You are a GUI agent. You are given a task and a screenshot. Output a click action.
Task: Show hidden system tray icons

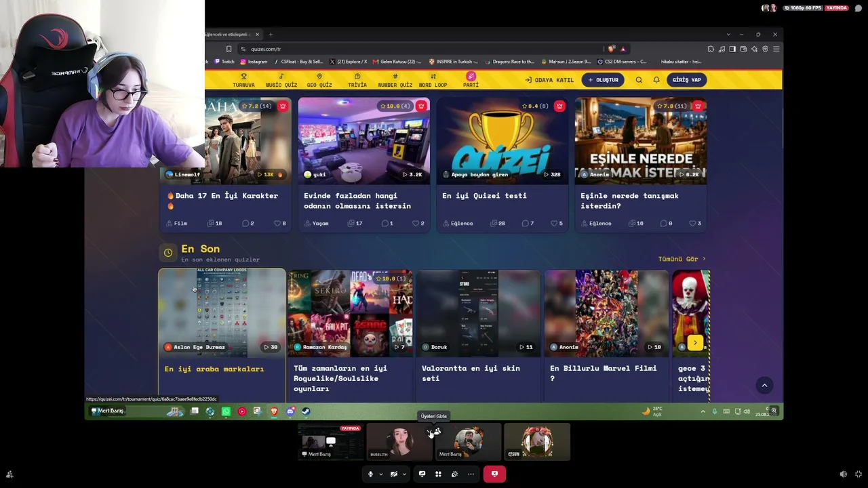pos(703,411)
